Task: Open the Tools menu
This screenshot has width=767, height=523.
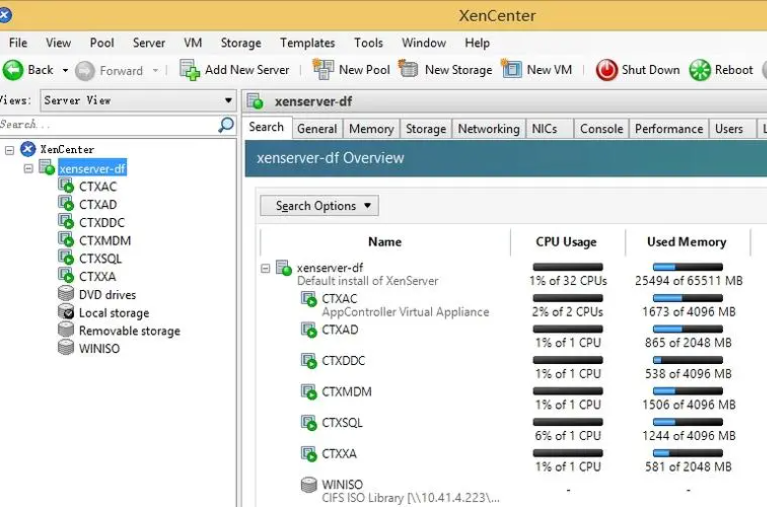Action: tap(368, 43)
